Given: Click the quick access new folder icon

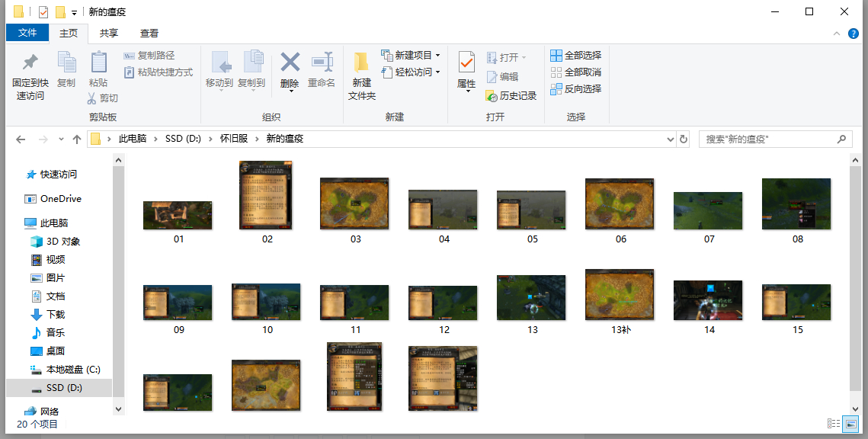Looking at the screenshot, I should click(x=60, y=11).
